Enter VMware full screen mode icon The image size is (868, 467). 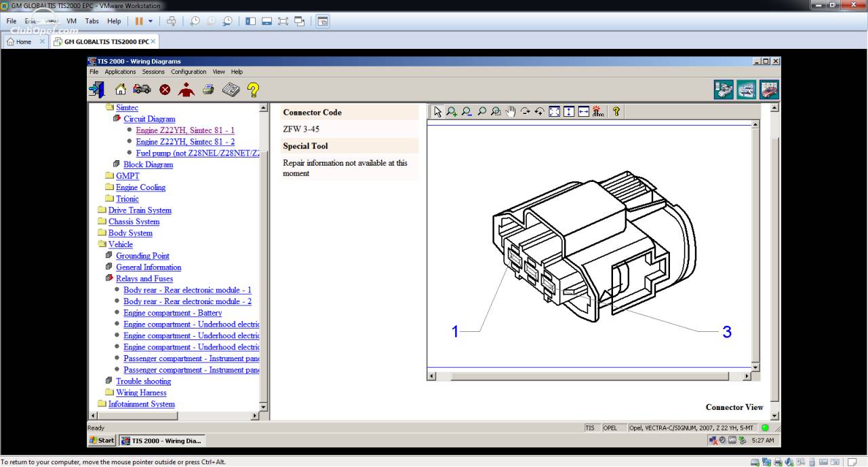283,21
